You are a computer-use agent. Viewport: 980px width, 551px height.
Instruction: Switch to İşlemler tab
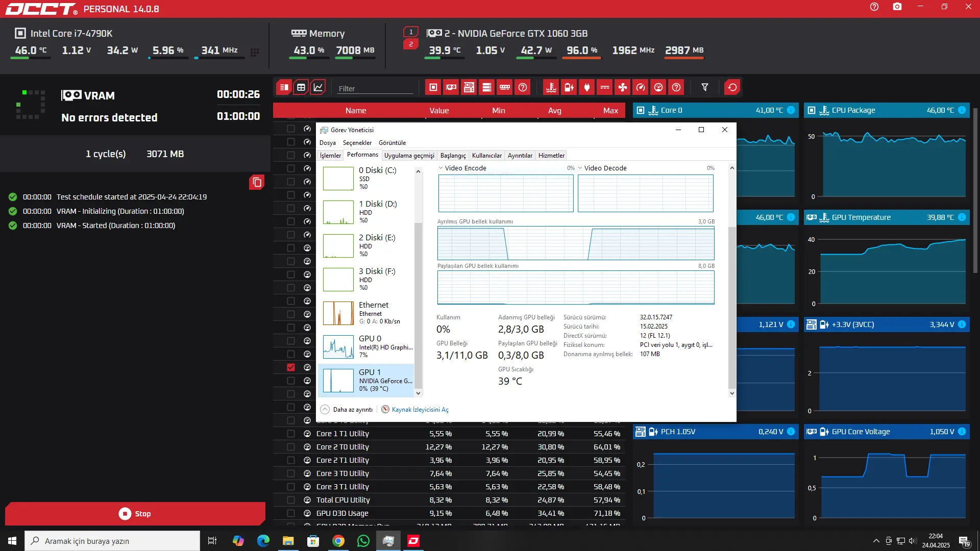[x=330, y=156]
